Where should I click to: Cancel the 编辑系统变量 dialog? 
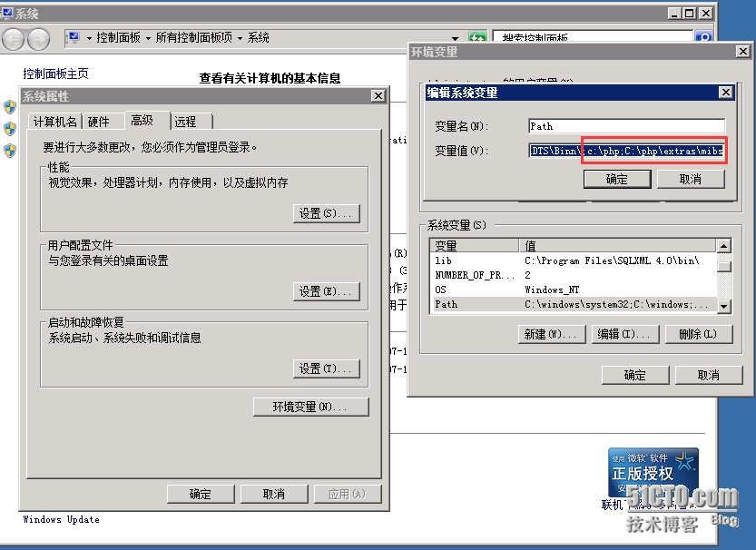click(691, 180)
